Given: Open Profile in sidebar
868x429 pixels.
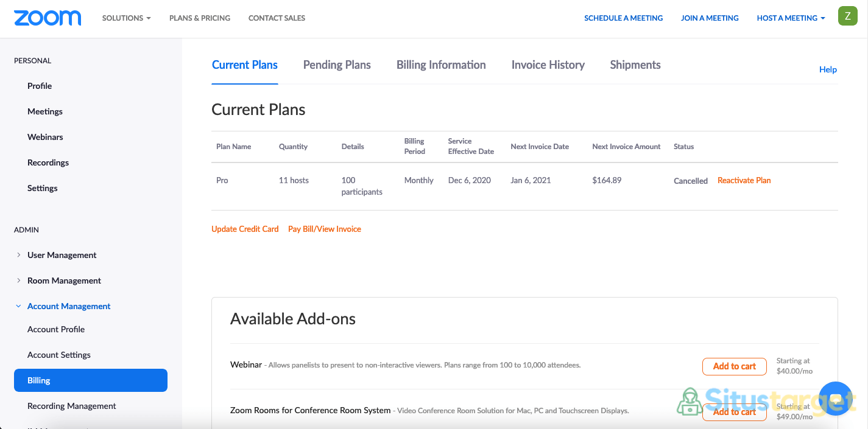Looking at the screenshot, I should [x=40, y=86].
